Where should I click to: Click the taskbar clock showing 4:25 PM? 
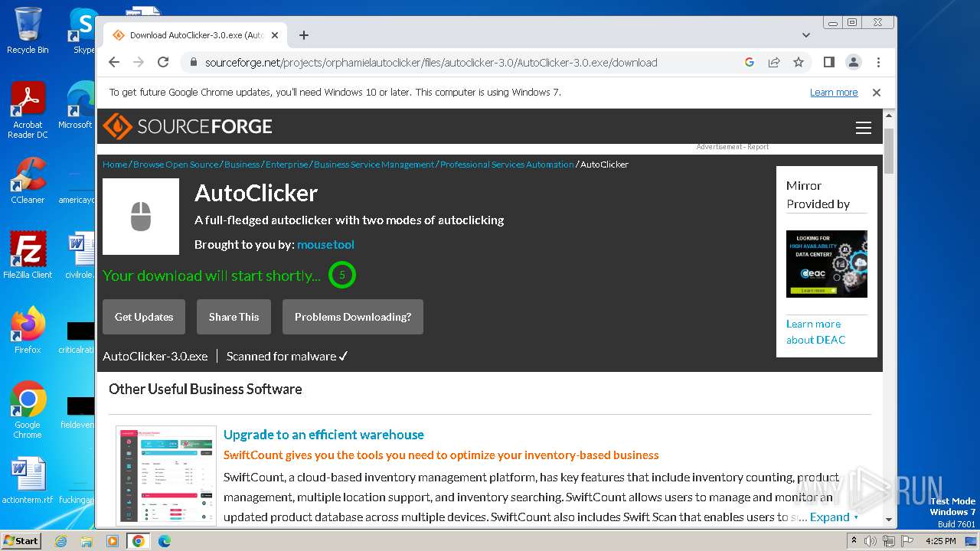click(941, 541)
